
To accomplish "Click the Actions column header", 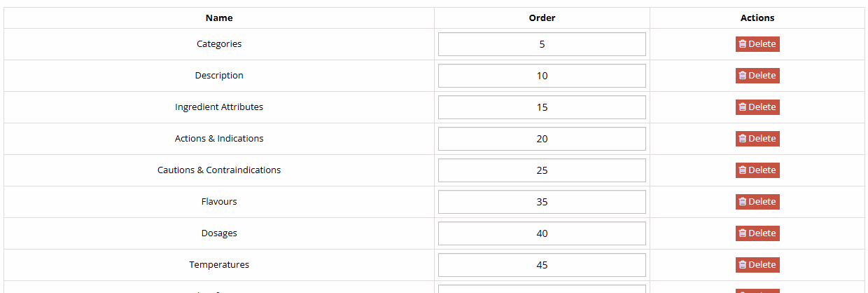I will click(757, 18).
